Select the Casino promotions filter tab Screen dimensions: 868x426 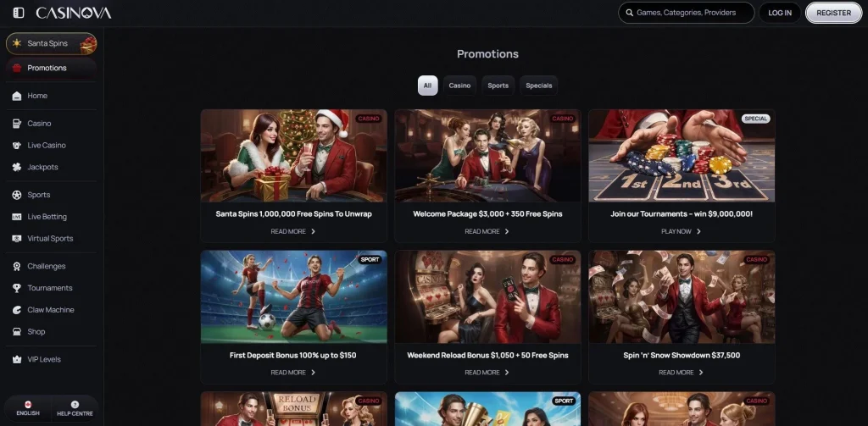[x=459, y=86]
